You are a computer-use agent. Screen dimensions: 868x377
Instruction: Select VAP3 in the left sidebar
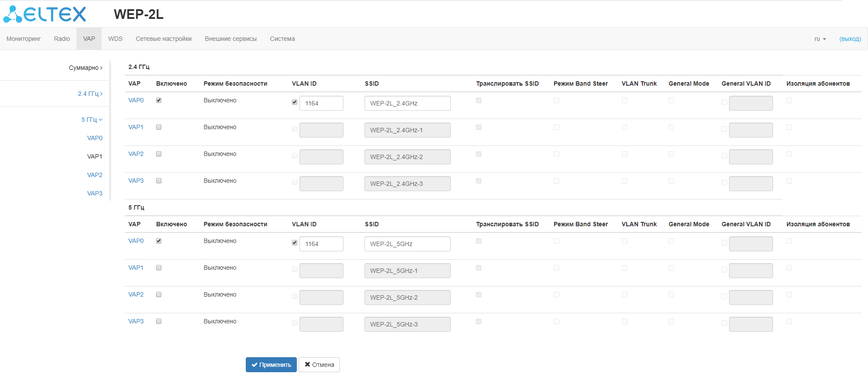point(95,193)
